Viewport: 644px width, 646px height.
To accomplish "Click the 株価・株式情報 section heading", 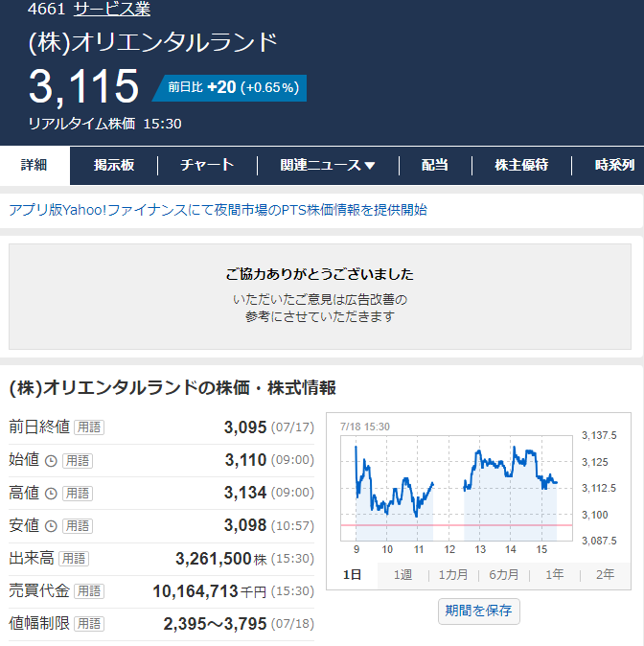I will point(172,387).
